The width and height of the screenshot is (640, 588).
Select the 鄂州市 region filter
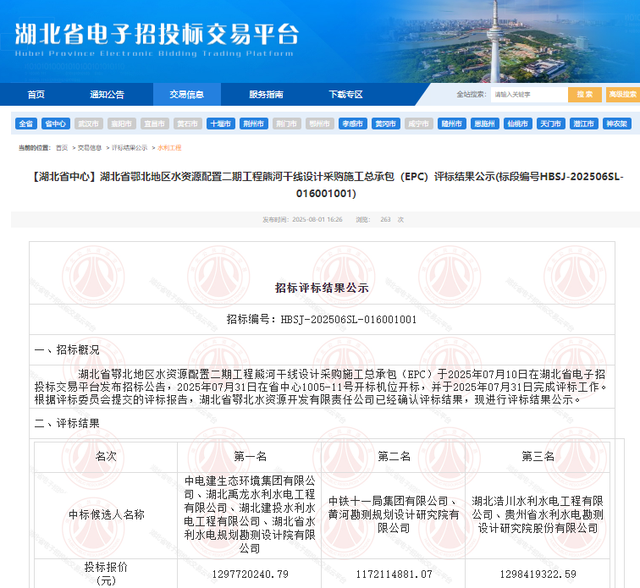320,124
